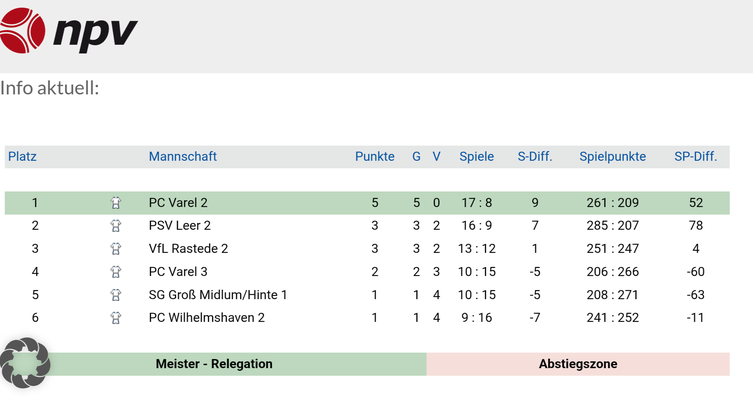Click jersey icon beside SG Groß Midlum/Hinte 1
Viewport: 753px width, 400px height.
coord(116,295)
